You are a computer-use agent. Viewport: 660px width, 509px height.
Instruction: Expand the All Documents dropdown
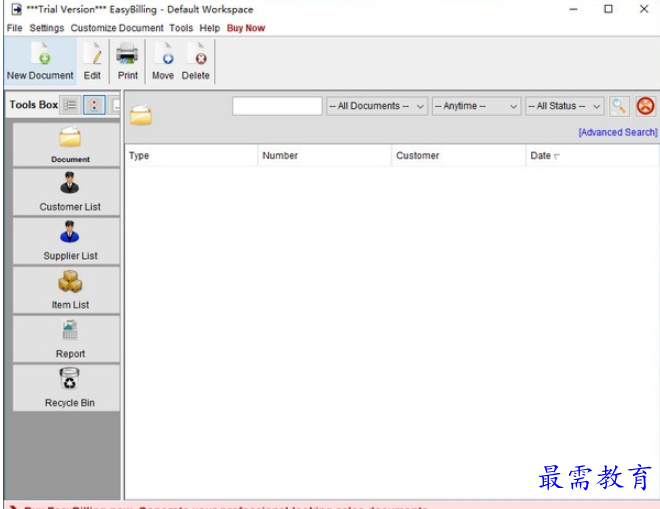377,106
